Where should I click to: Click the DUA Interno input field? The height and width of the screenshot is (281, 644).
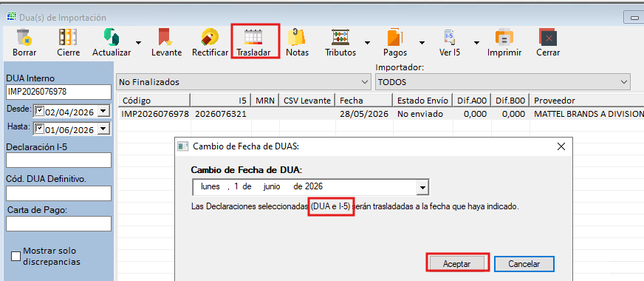(59, 92)
